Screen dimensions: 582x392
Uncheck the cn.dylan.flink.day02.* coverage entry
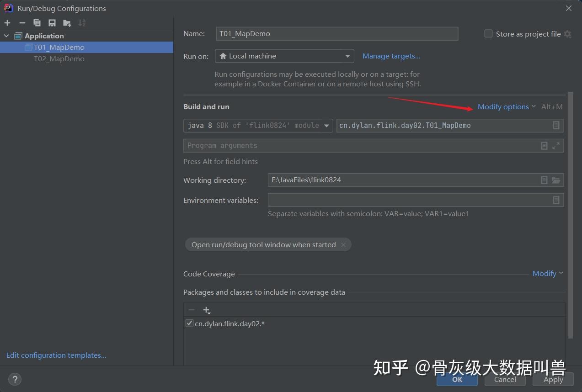(x=189, y=323)
